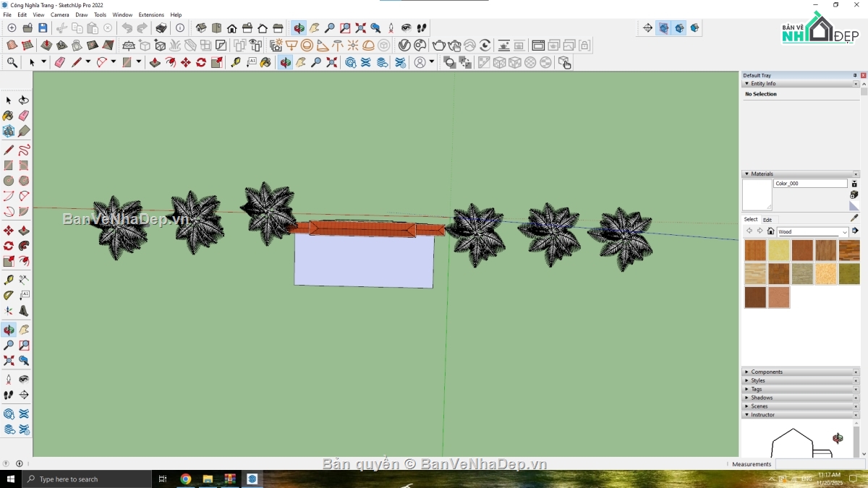This screenshot has height=488, width=868.
Task: Click the Pan hand tool in the left toolbar
Action: click(x=24, y=330)
